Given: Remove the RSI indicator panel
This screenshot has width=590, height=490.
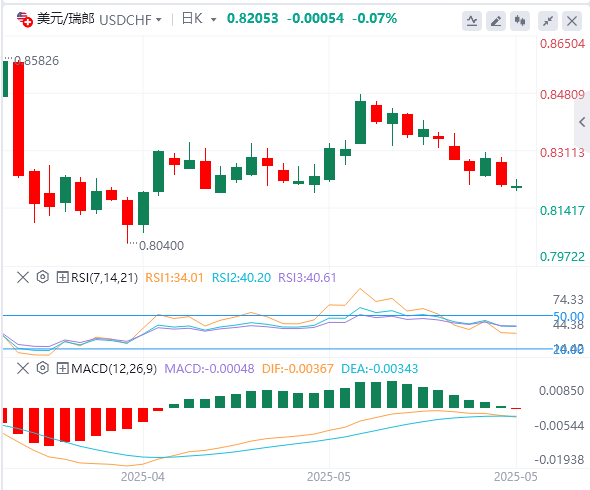Looking at the screenshot, I should click(x=23, y=278).
